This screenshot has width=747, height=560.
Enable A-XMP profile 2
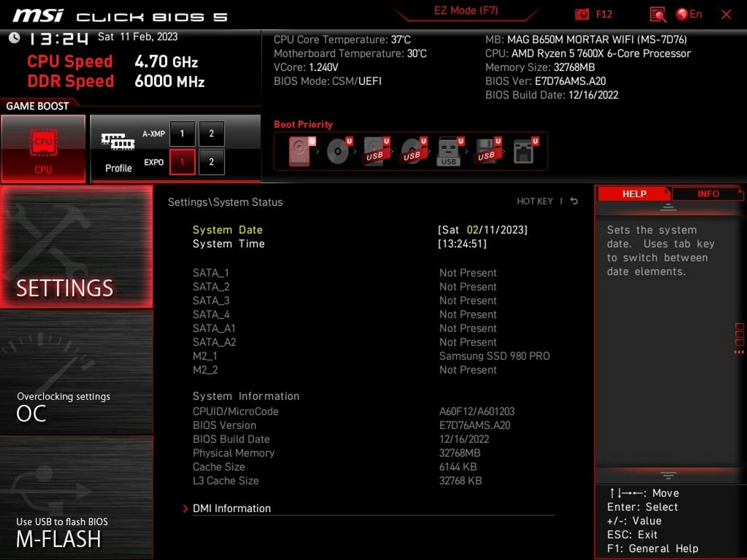[211, 134]
